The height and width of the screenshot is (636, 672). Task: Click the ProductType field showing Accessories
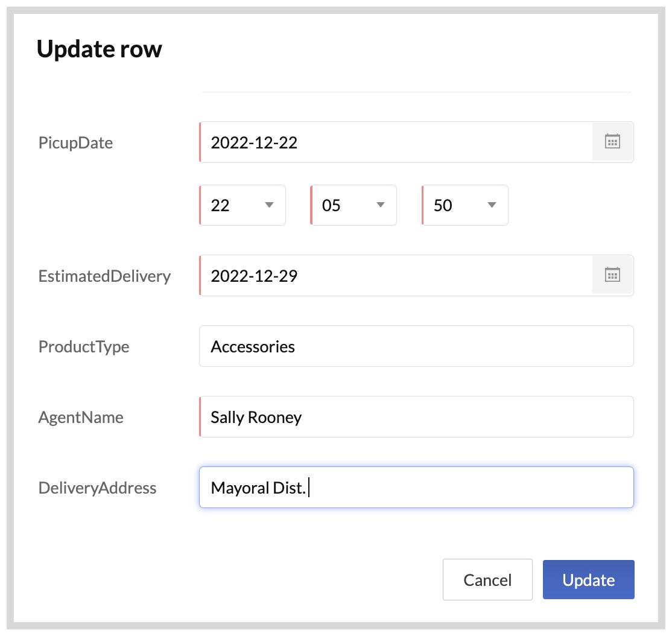[416, 346]
